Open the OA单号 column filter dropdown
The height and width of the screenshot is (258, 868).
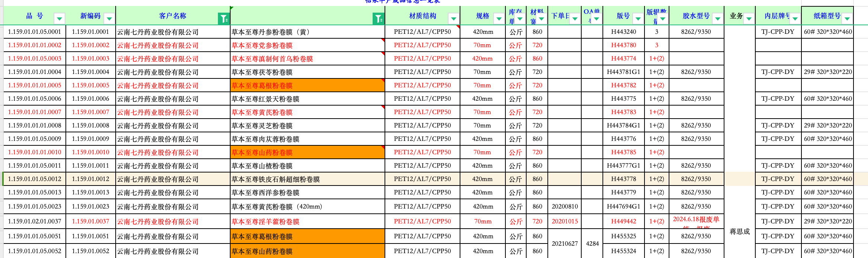point(597,18)
